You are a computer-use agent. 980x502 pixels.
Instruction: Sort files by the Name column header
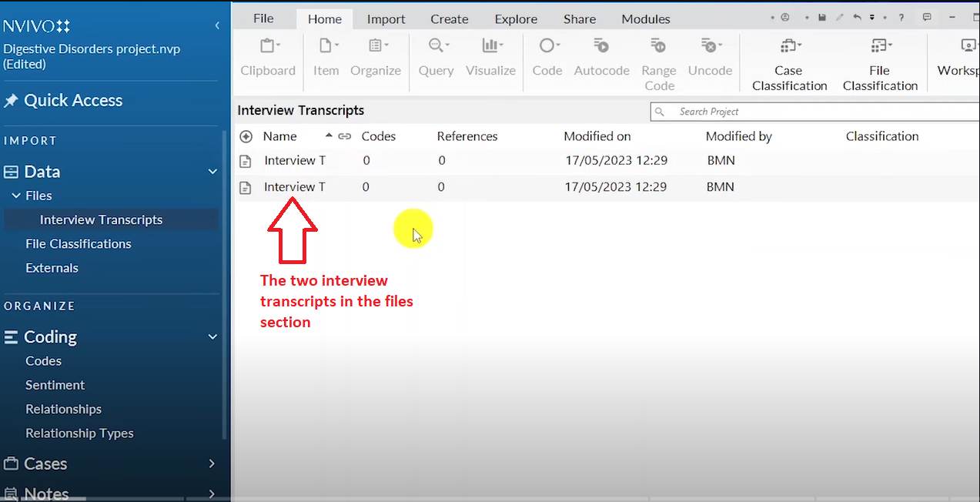tap(279, 136)
